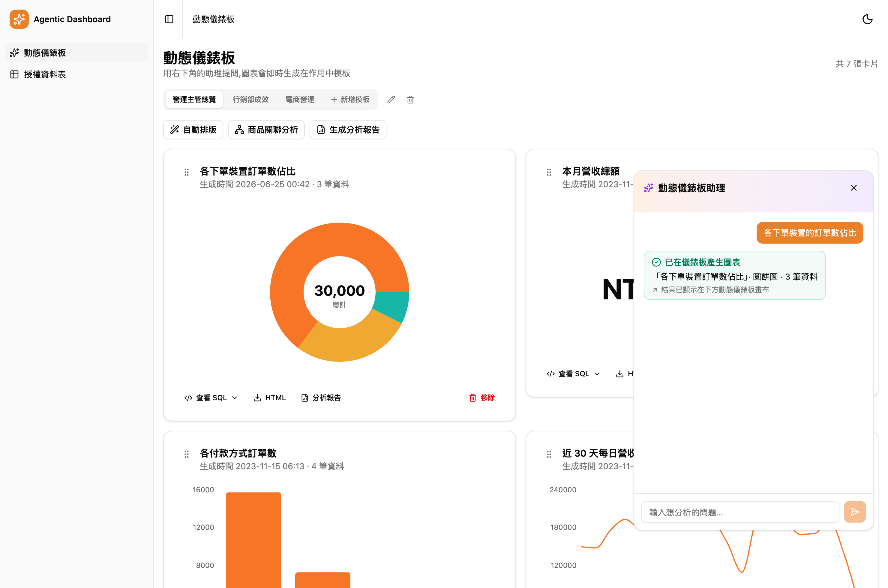
Task: Open 分析報告 on the device orders card
Action: (321, 397)
